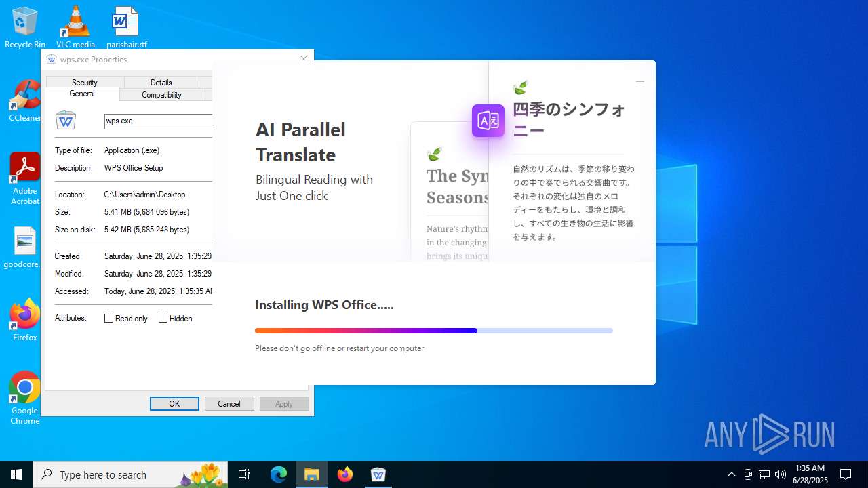Click the wps.exe filename field
The height and width of the screenshot is (488, 868).
pos(158,121)
